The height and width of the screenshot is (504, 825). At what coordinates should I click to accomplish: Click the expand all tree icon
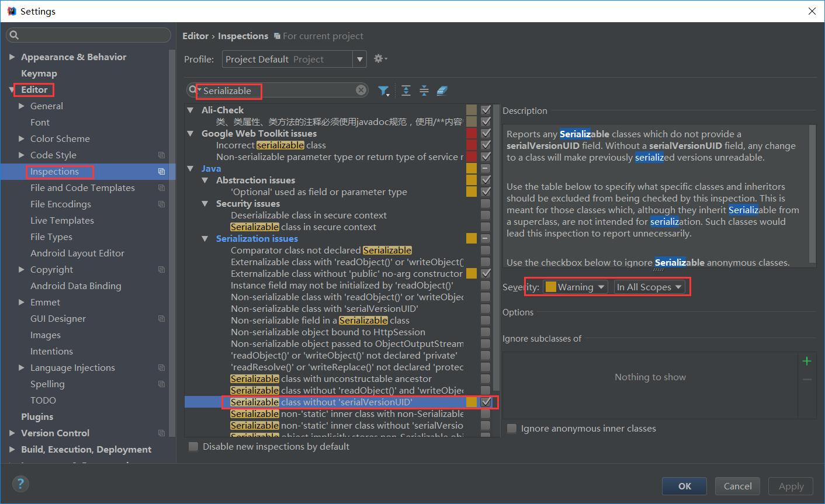pos(406,91)
